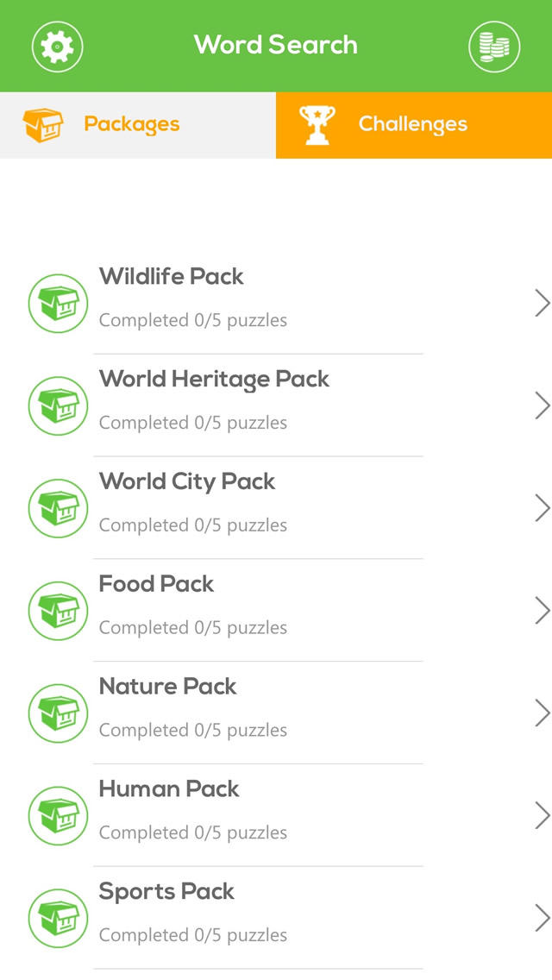Tap the Food Pack box icon

click(58, 612)
